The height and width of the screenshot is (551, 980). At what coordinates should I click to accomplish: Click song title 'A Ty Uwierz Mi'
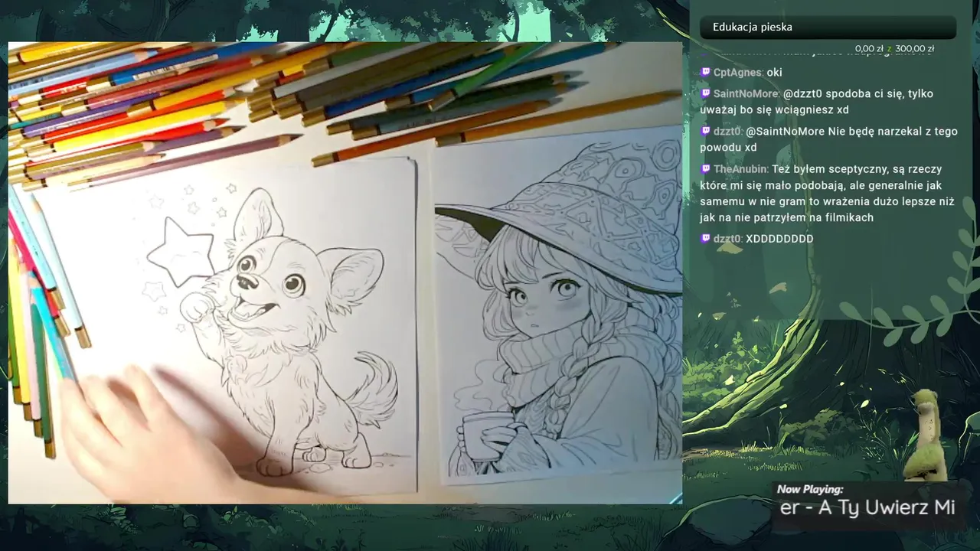887,507
